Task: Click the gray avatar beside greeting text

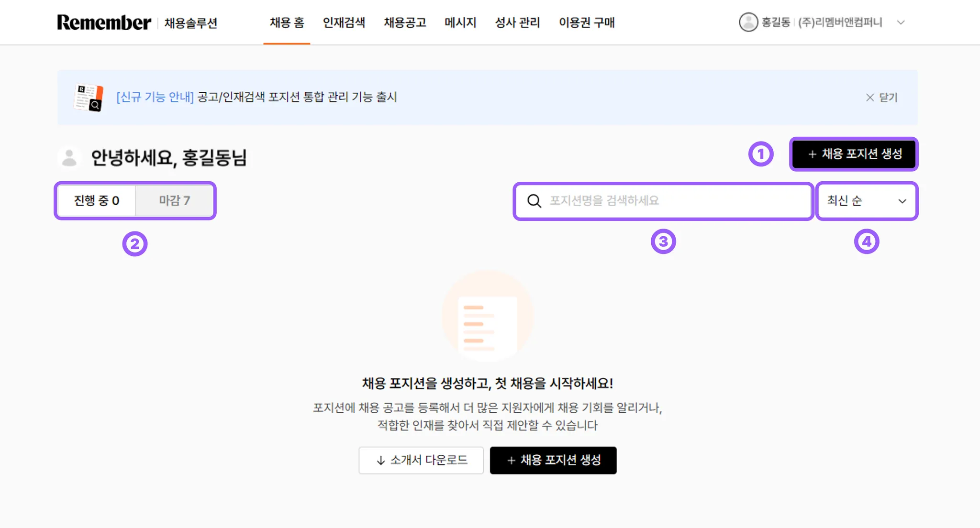Action: 69,157
